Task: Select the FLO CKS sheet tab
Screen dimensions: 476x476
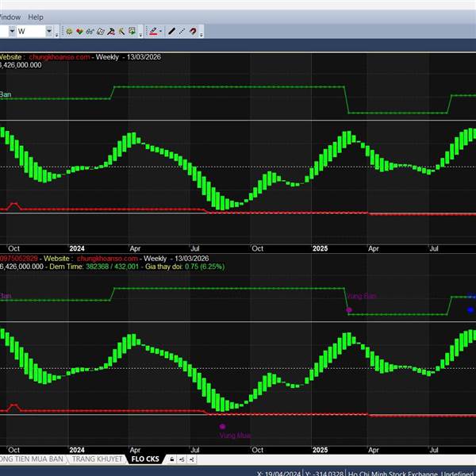Action: tap(145, 459)
